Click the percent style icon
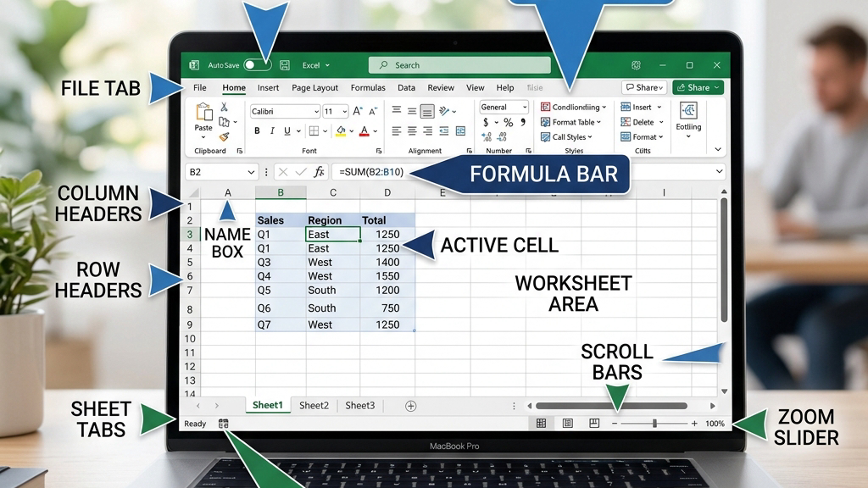This screenshot has height=488, width=868. pos(509,122)
